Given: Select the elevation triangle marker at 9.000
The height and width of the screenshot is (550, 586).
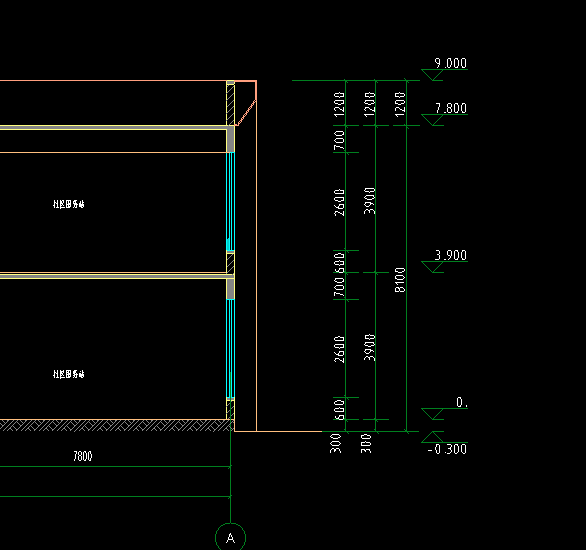Looking at the screenshot, I should (432, 75).
